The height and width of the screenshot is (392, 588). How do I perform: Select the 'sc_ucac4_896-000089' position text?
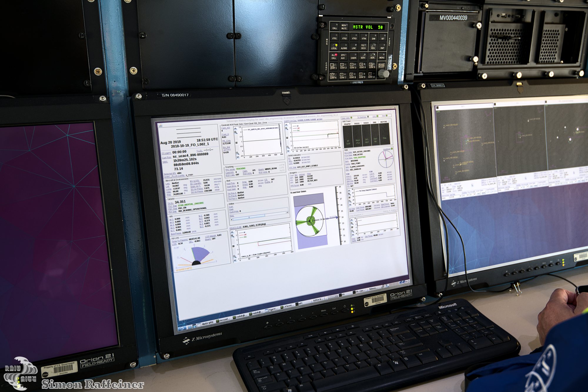click(x=191, y=155)
